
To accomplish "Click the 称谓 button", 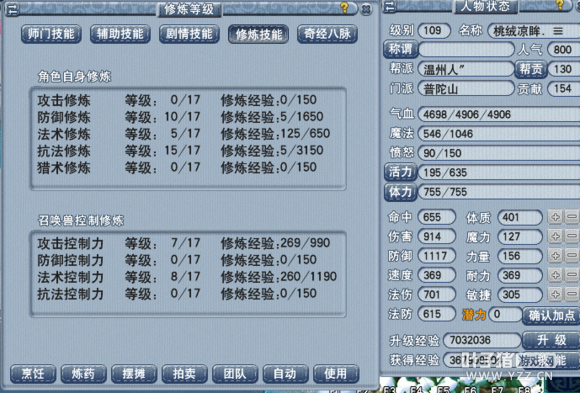I will (x=401, y=49).
